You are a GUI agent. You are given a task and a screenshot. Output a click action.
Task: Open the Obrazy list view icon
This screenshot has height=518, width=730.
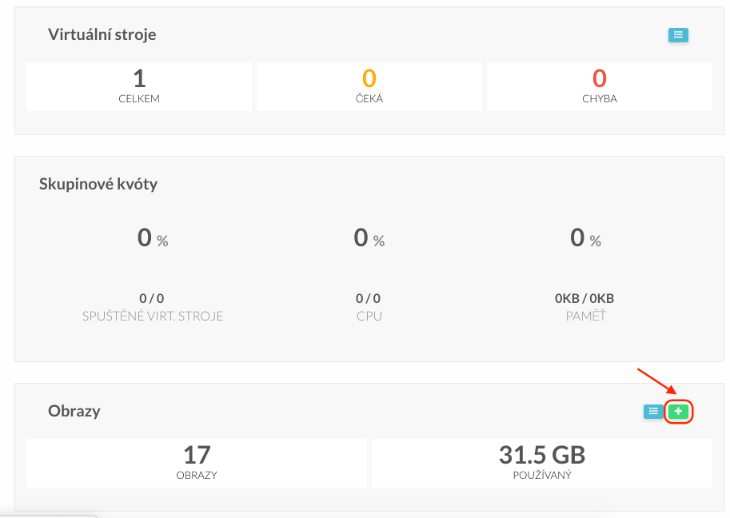(653, 411)
